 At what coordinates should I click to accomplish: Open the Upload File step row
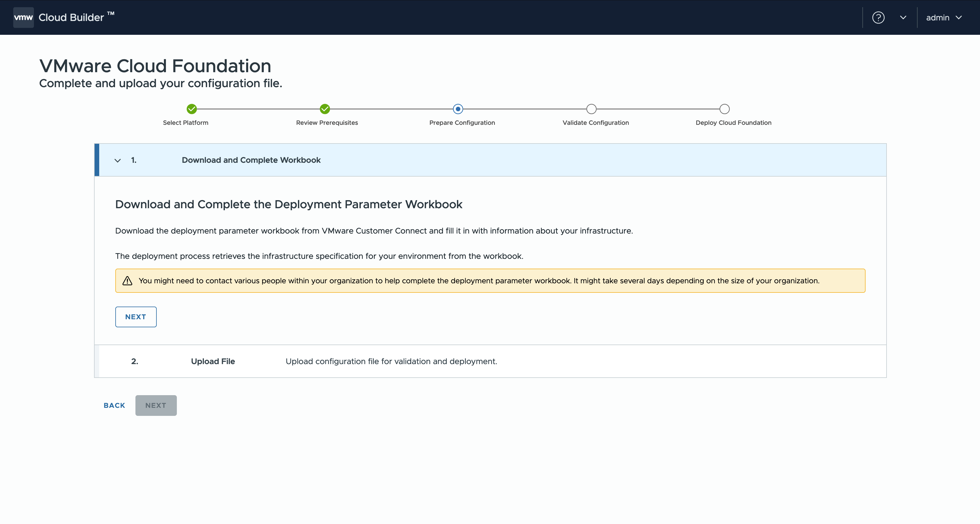[x=213, y=361]
